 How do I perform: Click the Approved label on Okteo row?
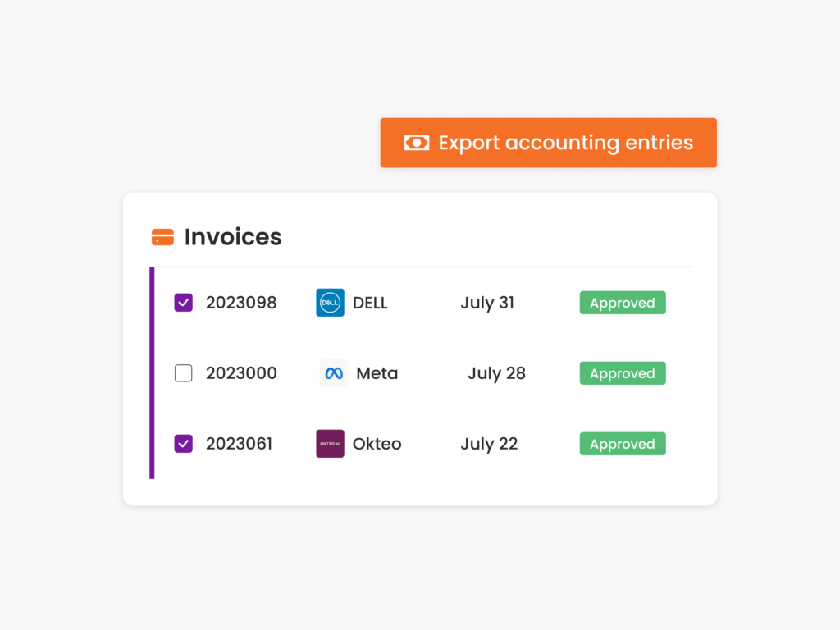pos(622,443)
